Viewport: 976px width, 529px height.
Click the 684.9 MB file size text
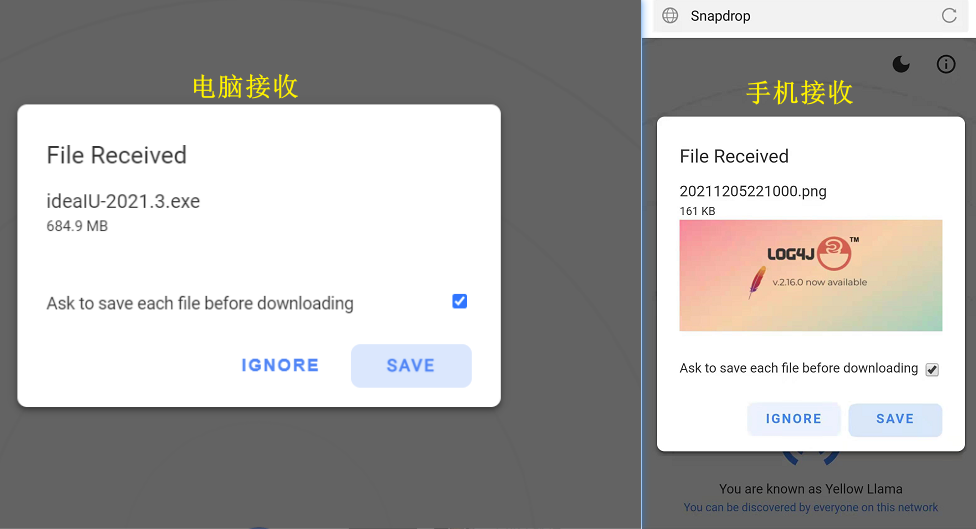[77, 226]
